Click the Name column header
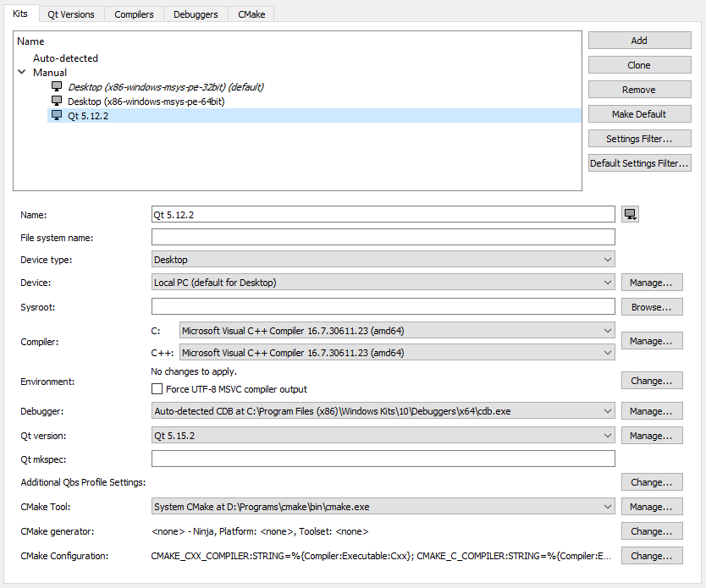 [30, 41]
